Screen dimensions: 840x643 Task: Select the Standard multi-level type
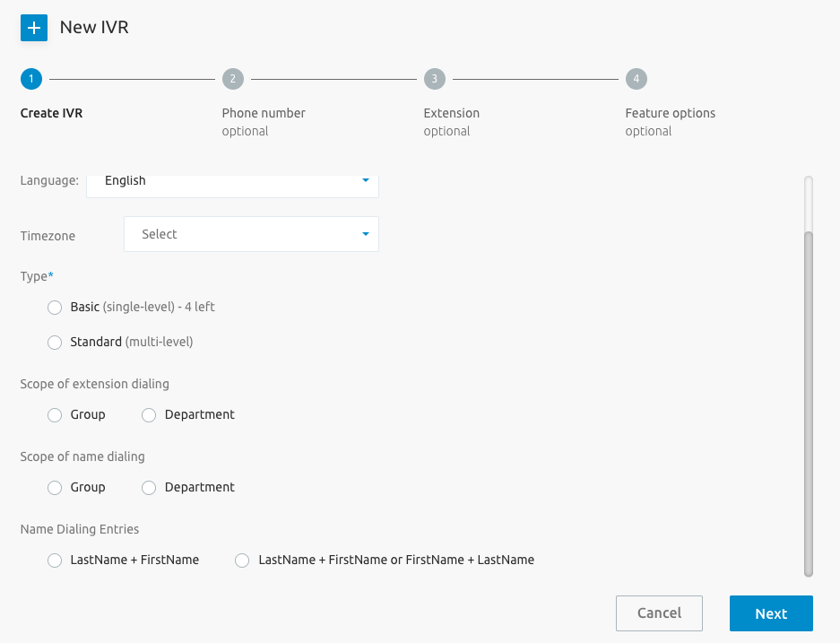(x=55, y=342)
